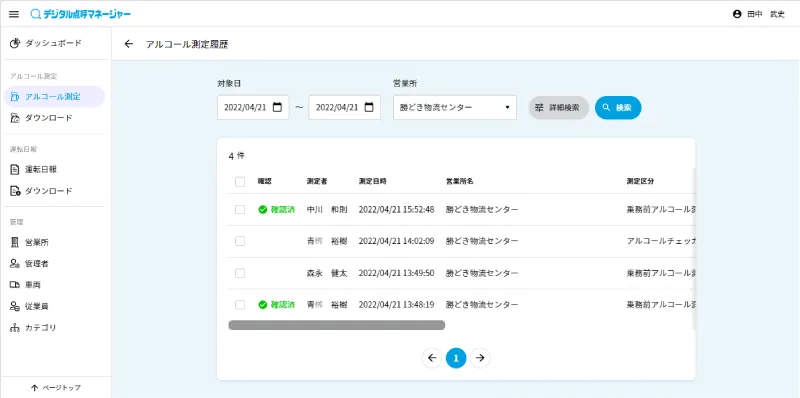The height and width of the screenshot is (398, 800).
Task: Open the hamburger menu icon
Action: tap(14, 14)
